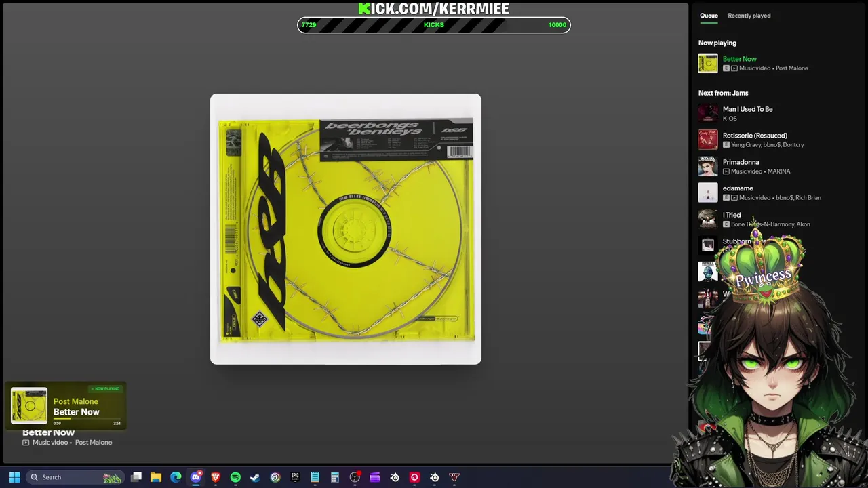Click the Better Now title below the widget
868x488 pixels.
48,432
